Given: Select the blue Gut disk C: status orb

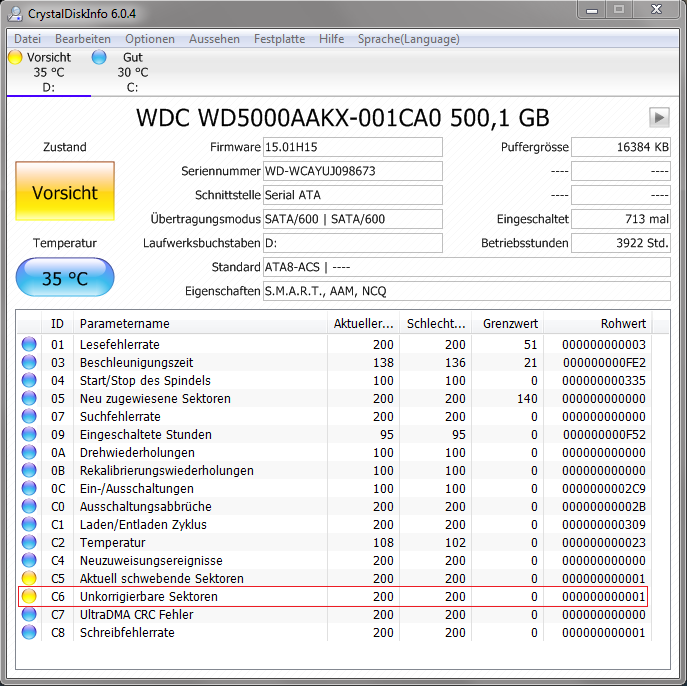Looking at the screenshot, I should [x=99, y=57].
